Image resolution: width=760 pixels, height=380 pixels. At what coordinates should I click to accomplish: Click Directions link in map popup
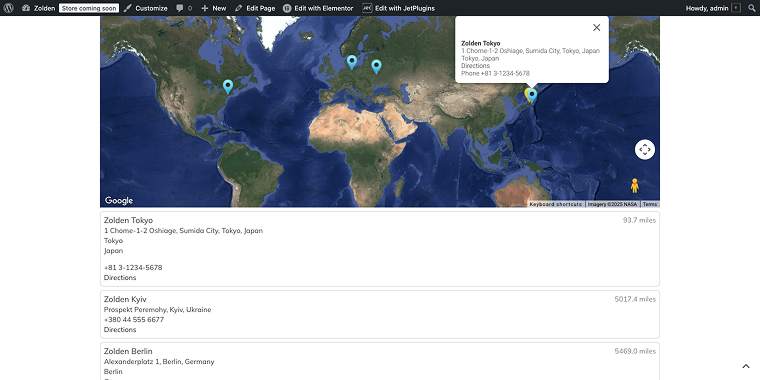point(475,66)
